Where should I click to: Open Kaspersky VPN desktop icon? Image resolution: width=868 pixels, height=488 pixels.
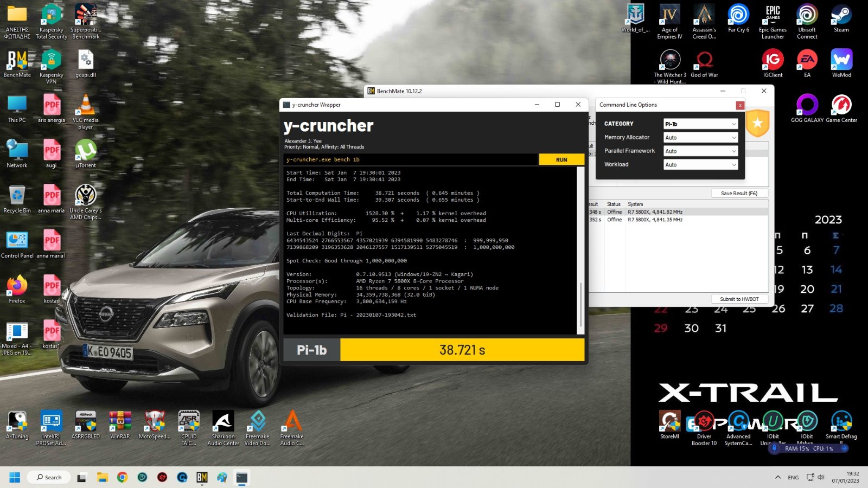pos(51,67)
